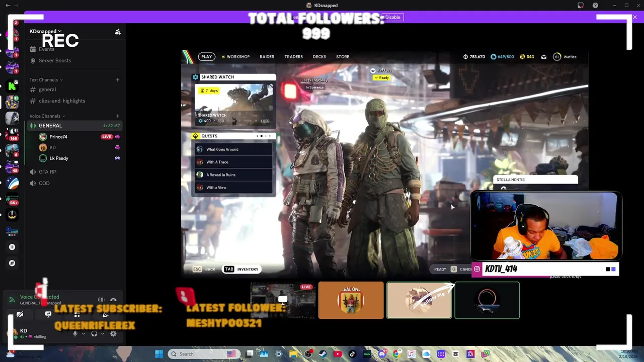Image resolution: width=644 pixels, height=362 pixels.
Task: Click the LIVE badge next to Prince74
Action: (107, 137)
